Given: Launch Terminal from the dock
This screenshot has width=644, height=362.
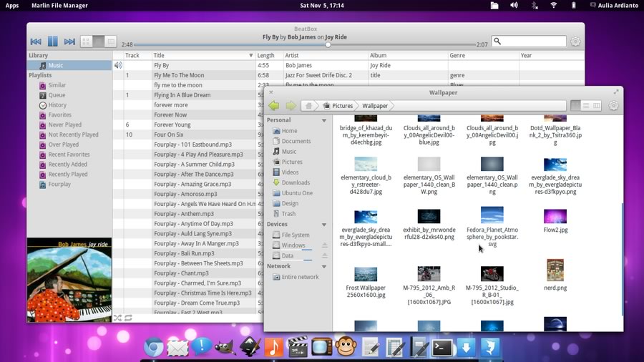Looking at the screenshot, I should click(x=442, y=348).
